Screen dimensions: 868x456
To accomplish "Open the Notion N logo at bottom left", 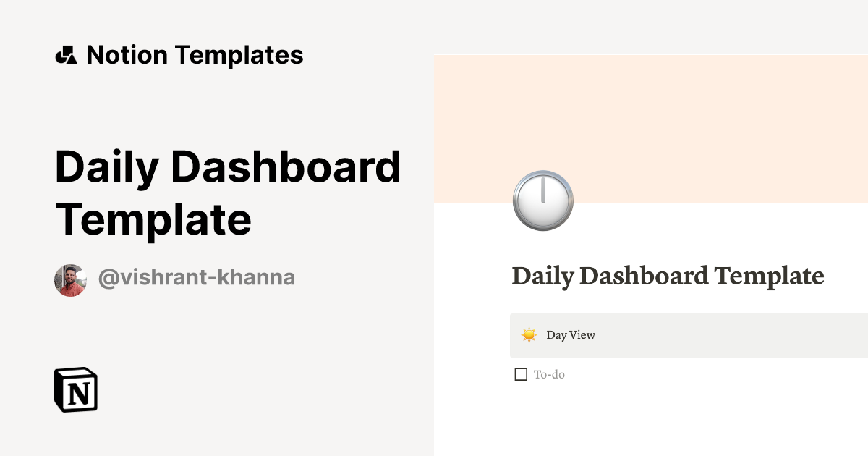I will coord(75,389).
